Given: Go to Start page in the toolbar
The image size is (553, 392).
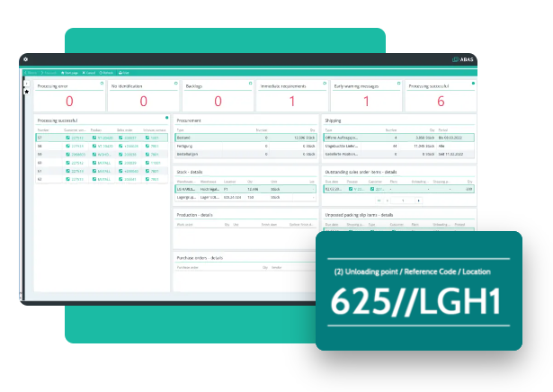Looking at the screenshot, I should tap(69, 73).
